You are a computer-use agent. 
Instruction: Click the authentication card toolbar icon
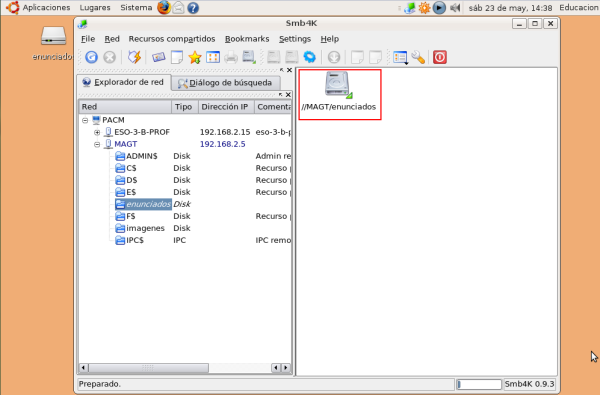[x=158, y=57]
